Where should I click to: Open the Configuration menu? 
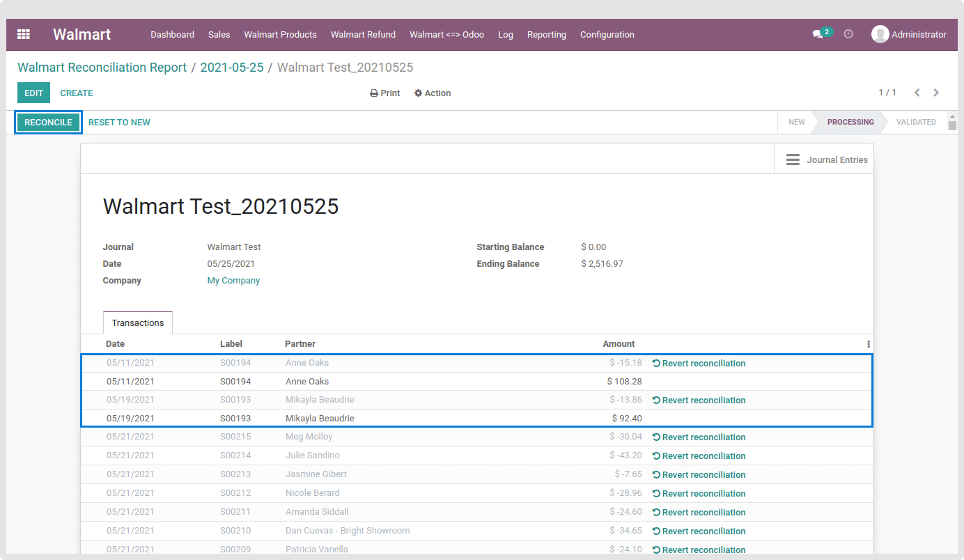(x=607, y=34)
